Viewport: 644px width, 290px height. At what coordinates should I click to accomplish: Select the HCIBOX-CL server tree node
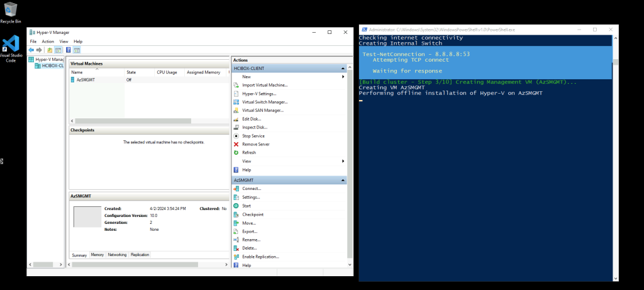coord(49,65)
